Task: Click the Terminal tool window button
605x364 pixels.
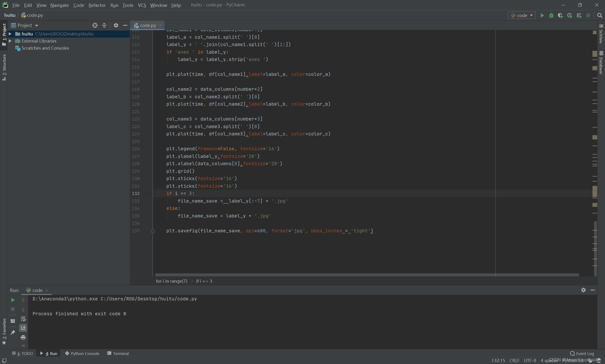Action: tap(118, 353)
